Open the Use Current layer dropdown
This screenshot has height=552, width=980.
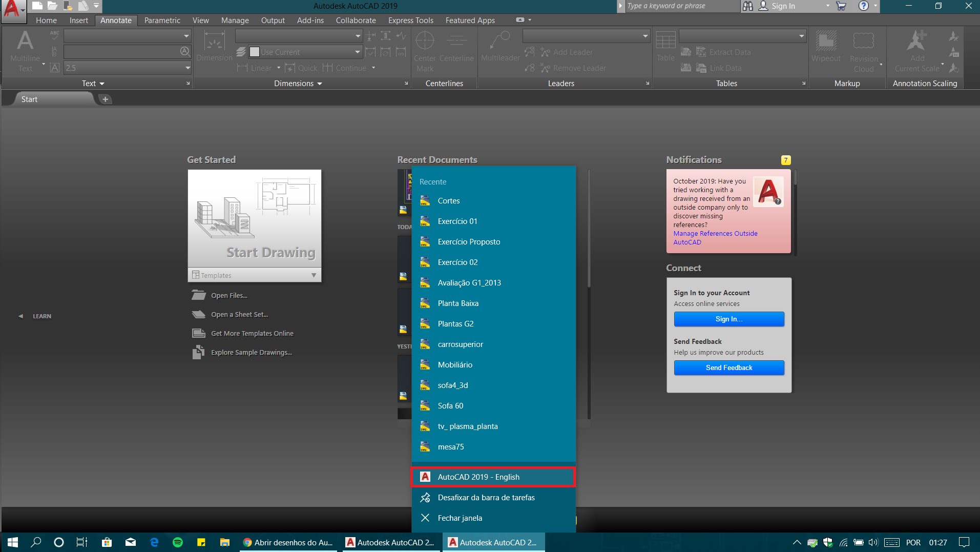click(x=357, y=52)
